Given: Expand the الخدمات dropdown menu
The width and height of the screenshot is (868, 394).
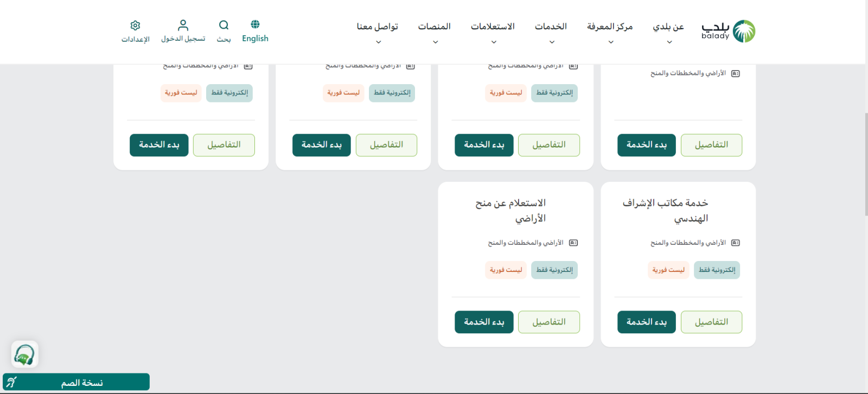Looking at the screenshot, I should pyautogui.click(x=551, y=32).
